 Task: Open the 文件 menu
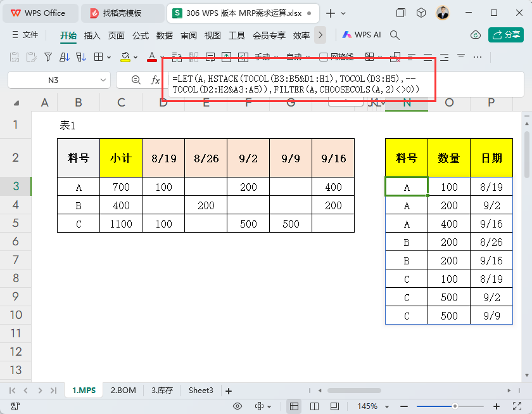click(25, 35)
